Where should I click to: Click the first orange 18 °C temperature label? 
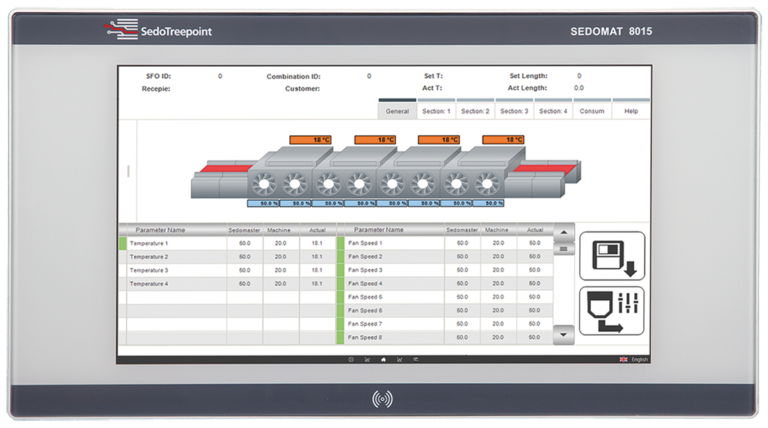coord(311,140)
